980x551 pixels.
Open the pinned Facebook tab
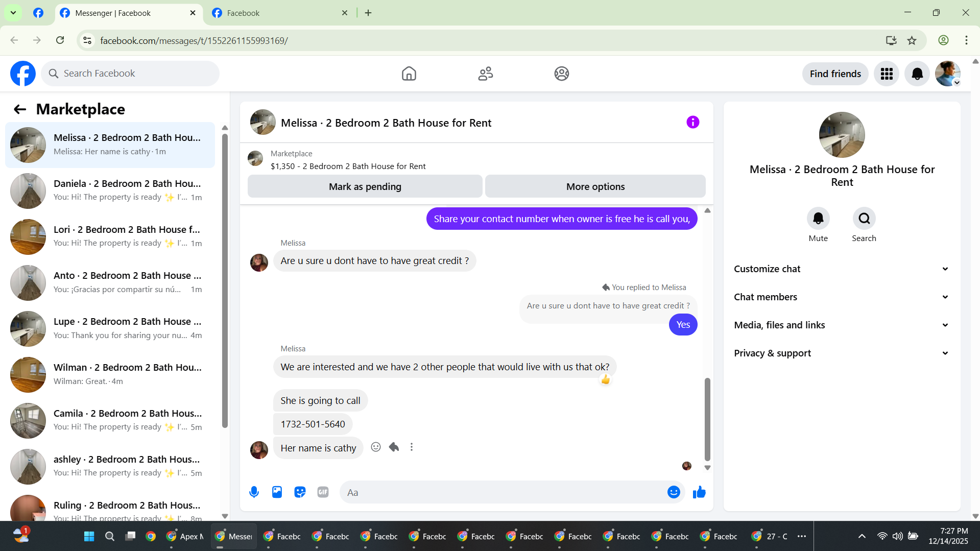point(38,13)
